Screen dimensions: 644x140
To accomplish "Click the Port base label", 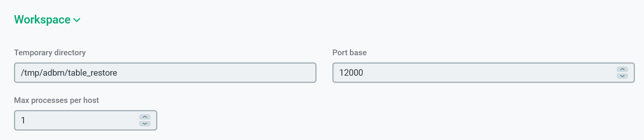I will point(349,53).
